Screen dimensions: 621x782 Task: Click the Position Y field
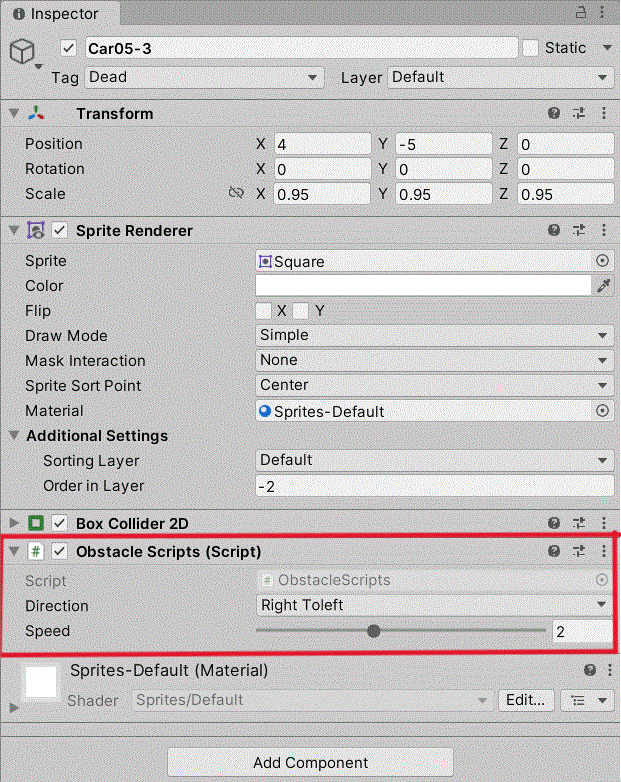(x=444, y=144)
